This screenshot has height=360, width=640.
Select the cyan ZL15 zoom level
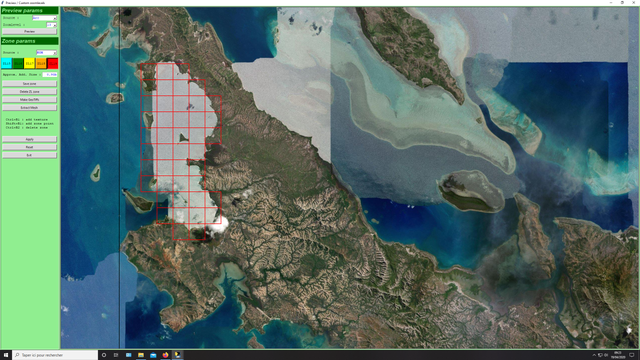(7, 64)
